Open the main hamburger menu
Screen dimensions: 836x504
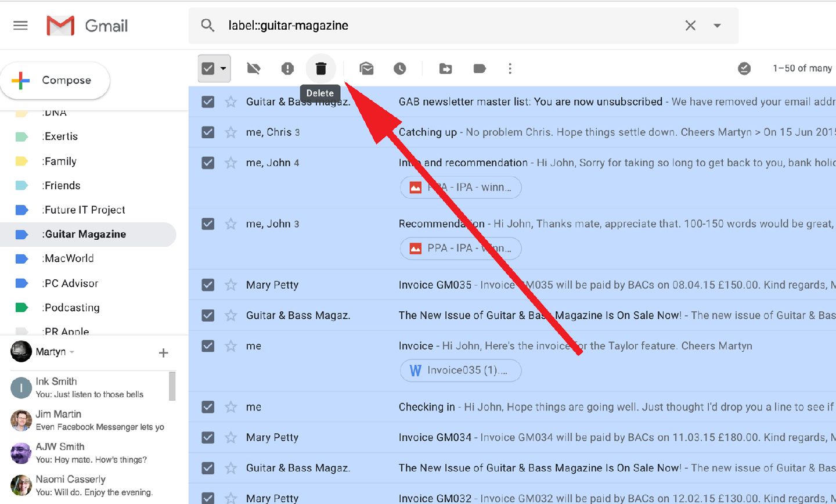click(21, 26)
